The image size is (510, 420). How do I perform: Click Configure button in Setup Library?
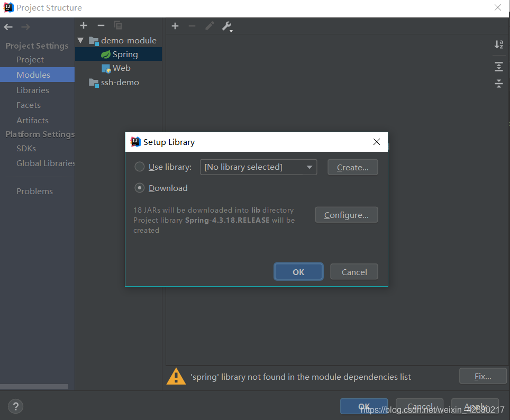pos(347,215)
